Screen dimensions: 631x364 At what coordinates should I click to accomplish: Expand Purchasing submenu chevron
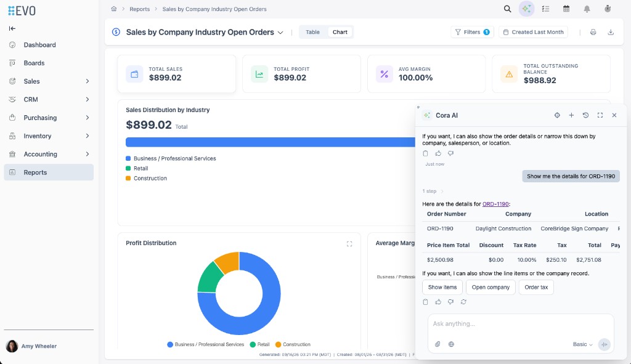tap(88, 118)
